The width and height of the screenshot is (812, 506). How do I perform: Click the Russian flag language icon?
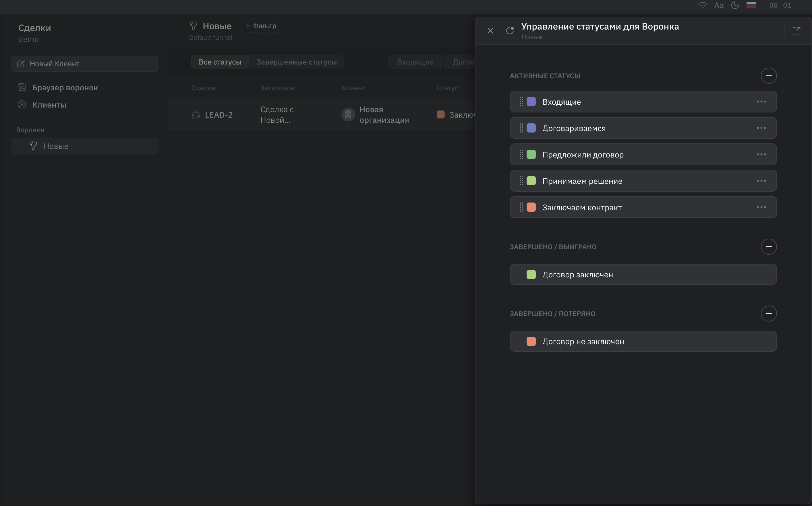(751, 5)
